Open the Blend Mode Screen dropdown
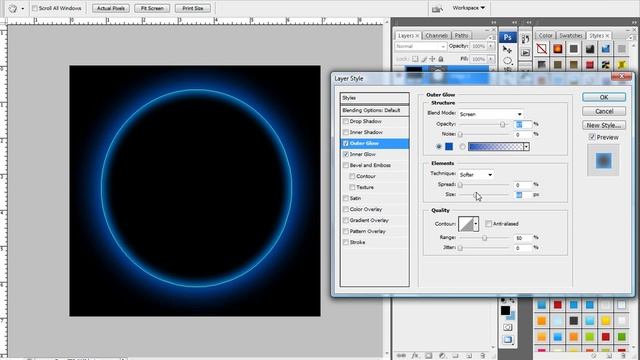Image resolution: width=640 pixels, height=360 pixels. pos(491,114)
